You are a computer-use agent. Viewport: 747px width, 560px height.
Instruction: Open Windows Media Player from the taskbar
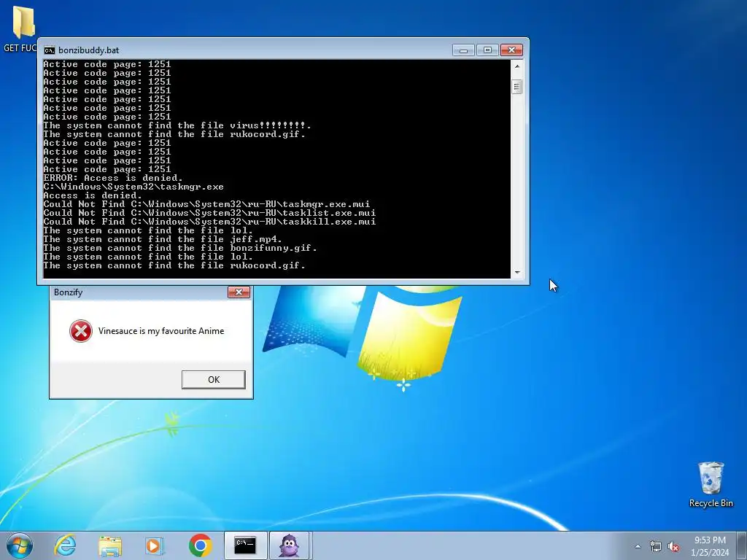(x=155, y=545)
